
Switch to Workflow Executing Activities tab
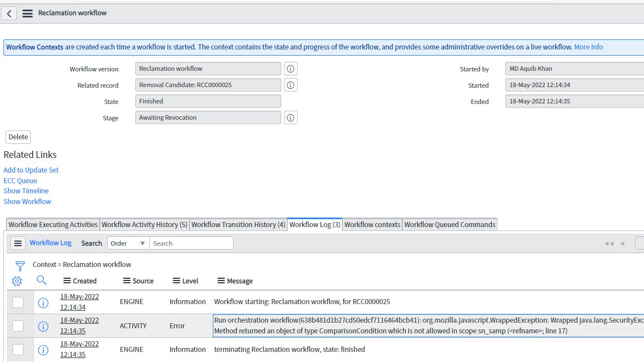pos(53,225)
